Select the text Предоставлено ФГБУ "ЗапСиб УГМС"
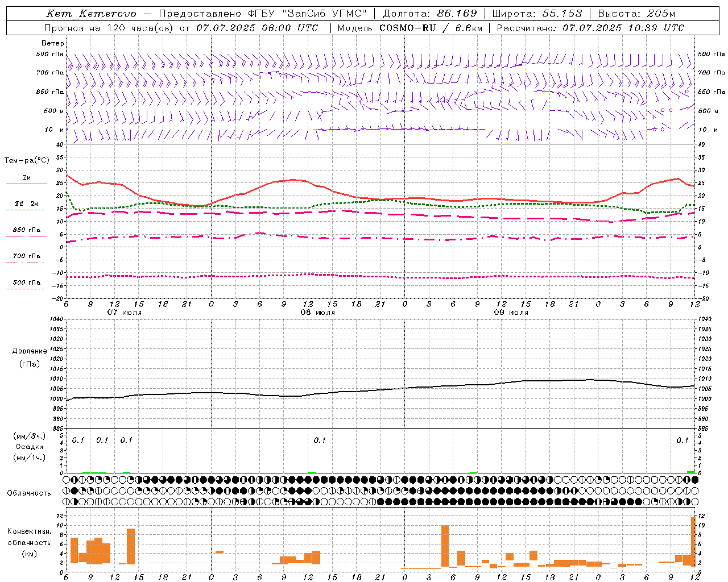 coord(263,14)
